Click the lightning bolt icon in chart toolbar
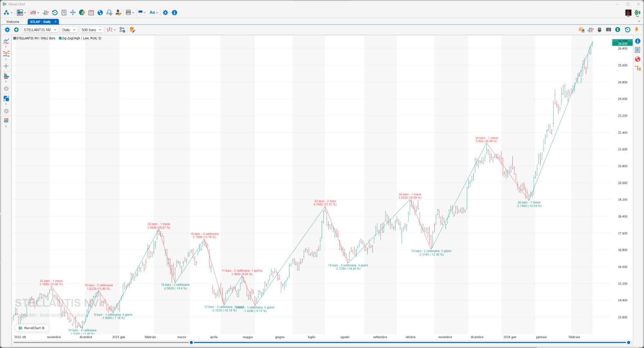Viewport: 644px width, 348px height. click(637, 30)
